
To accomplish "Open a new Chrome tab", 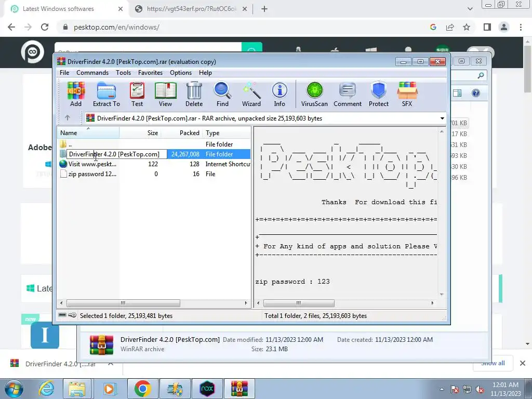I will pos(264,9).
